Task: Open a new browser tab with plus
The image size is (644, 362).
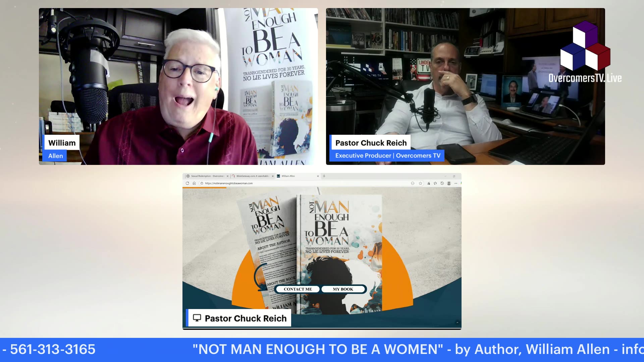Action: coord(324,176)
